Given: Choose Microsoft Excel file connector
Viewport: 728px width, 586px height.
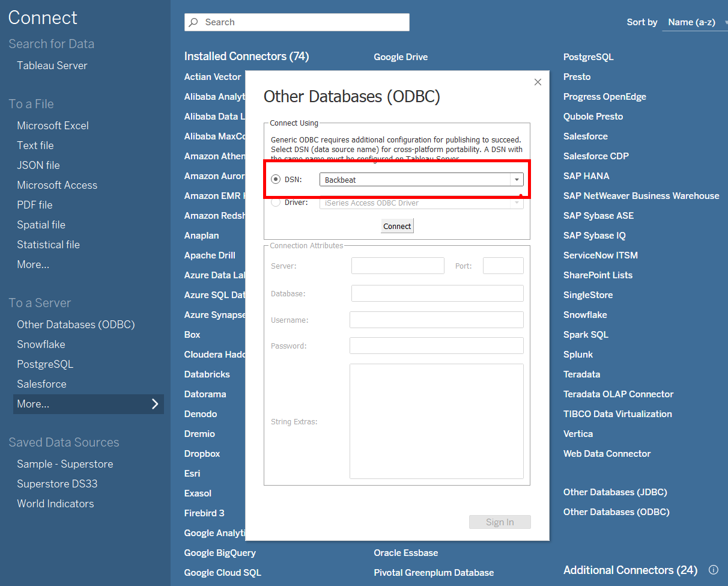Looking at the screenshot, I should (53, 126).
